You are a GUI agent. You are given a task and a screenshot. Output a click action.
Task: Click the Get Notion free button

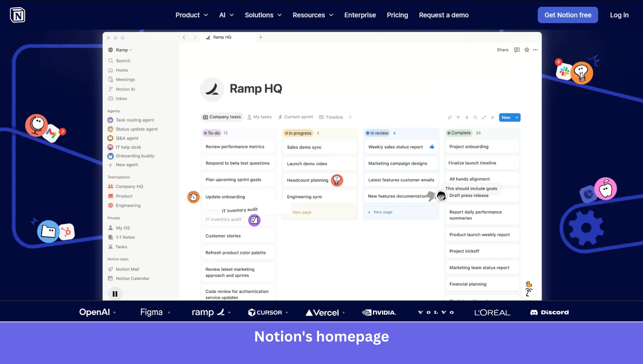coord(568,15)
